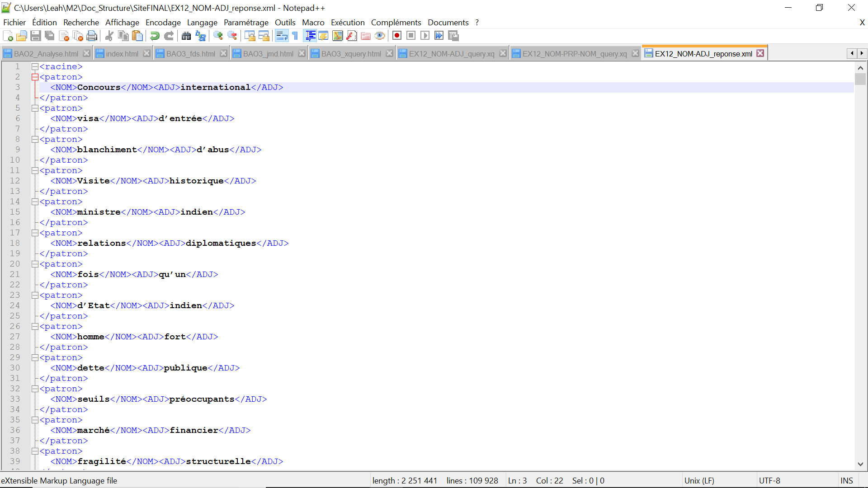Image resolution: width=868 pixels, height=488 pixels.
Task: Open the Fichier menu
Action: click(x=14, y=23)
